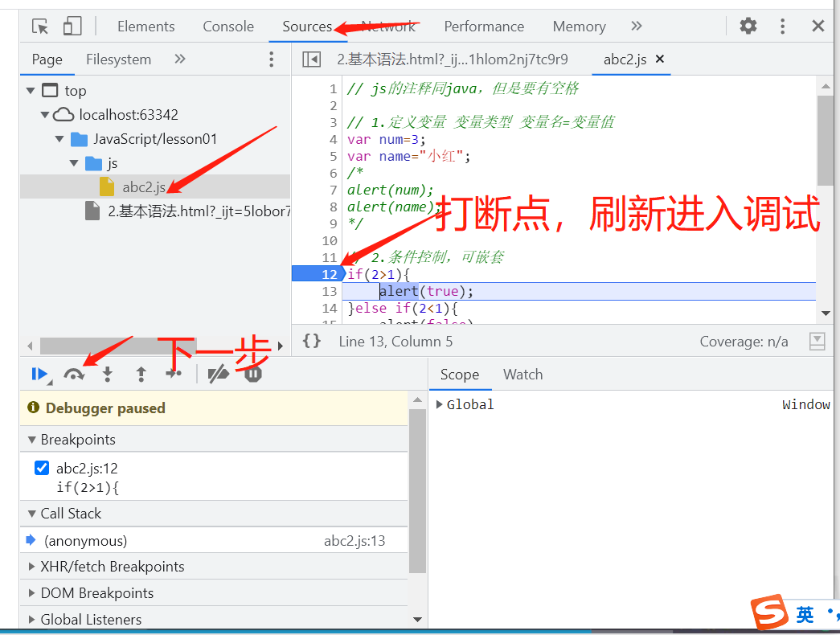This screenshot has height=635, width=840.
Task: Deactivate breakpoints icon
Action: tap(218, 374)
